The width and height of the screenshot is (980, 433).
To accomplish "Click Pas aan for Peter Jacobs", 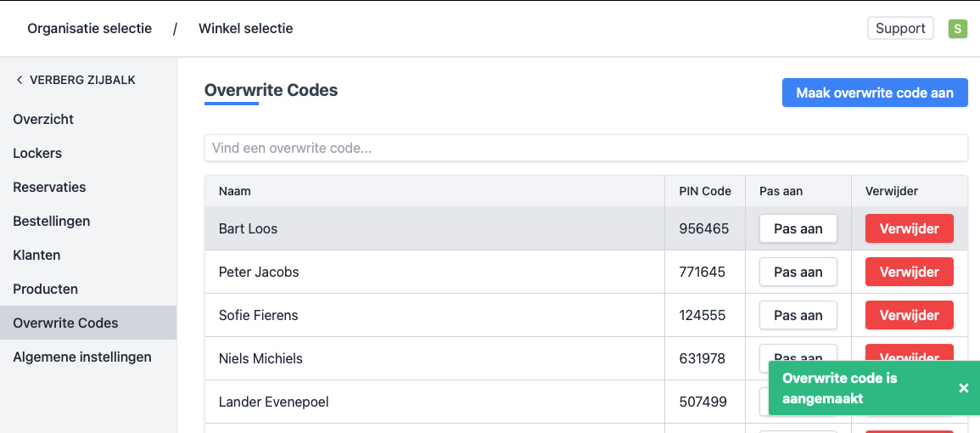I will tap(798, 272).
